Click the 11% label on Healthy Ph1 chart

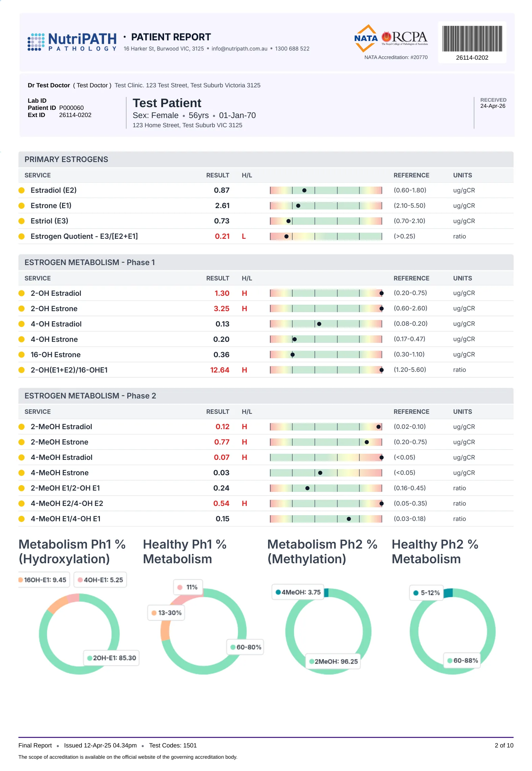(x=188, y=587)
